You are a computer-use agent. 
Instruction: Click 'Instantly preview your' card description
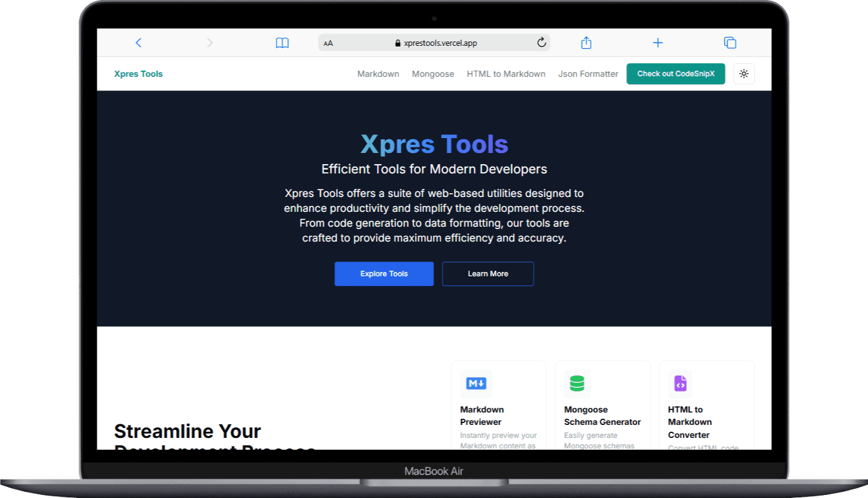pos(498,435)
